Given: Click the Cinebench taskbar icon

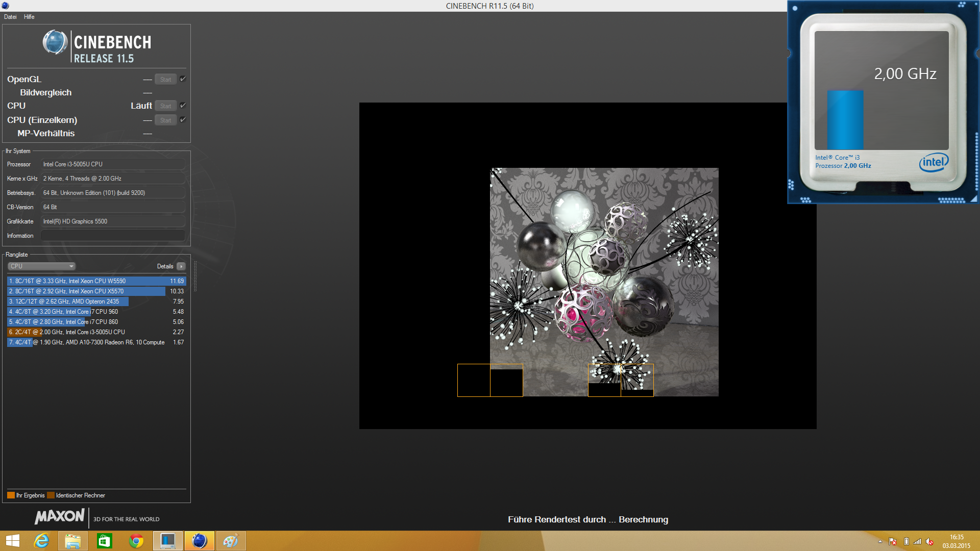Looking at the screenshot, I should pos(200,541).
